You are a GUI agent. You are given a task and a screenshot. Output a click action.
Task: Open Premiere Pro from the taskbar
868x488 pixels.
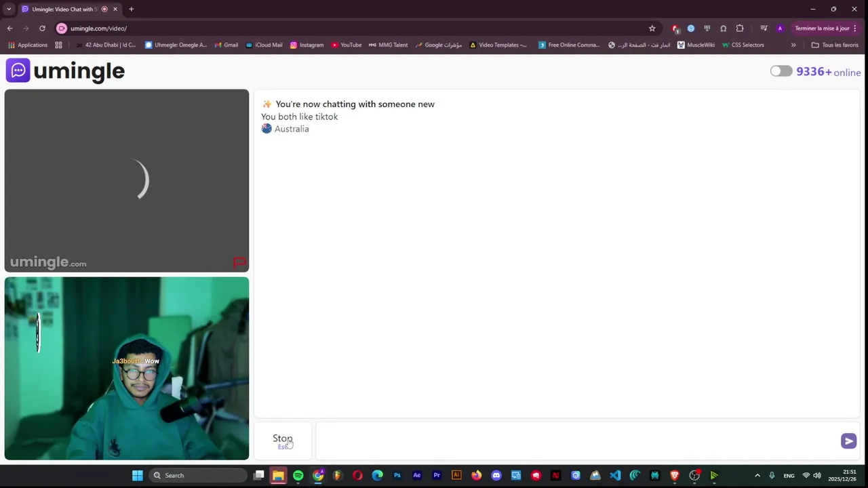coord(437,475)
